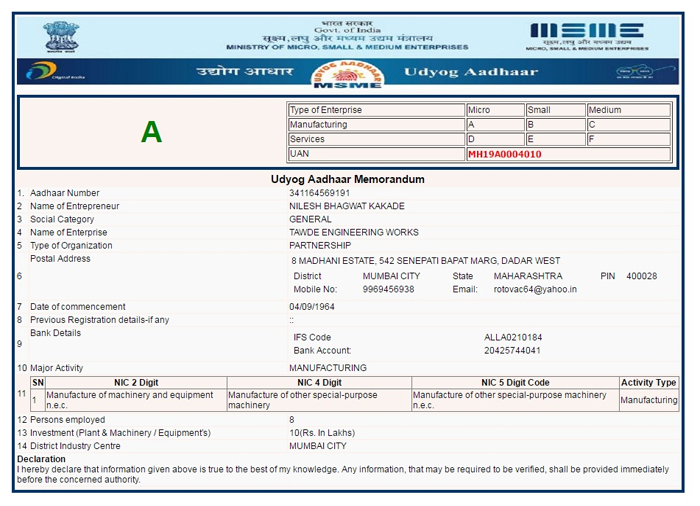Screen dimensions: 700x506
Task: Click the NIC 4 Digit cell about special-purpose machinery
Action: click(x=319, y=400)
